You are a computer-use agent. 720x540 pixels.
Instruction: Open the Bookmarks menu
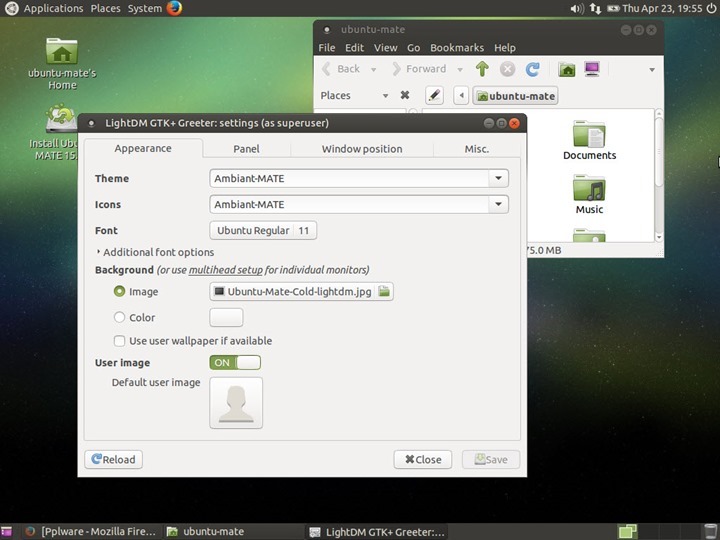(457, 48)
